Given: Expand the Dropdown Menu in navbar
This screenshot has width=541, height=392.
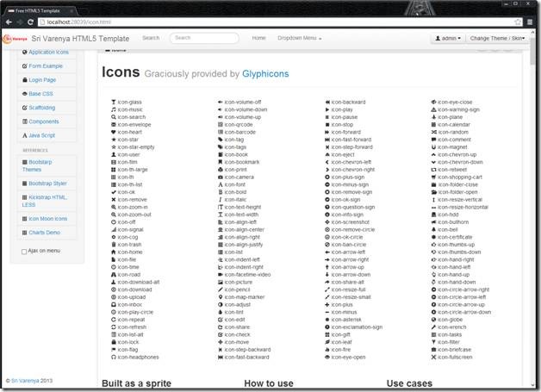Looking at the screenshot, I should click(x=300, y=38).
